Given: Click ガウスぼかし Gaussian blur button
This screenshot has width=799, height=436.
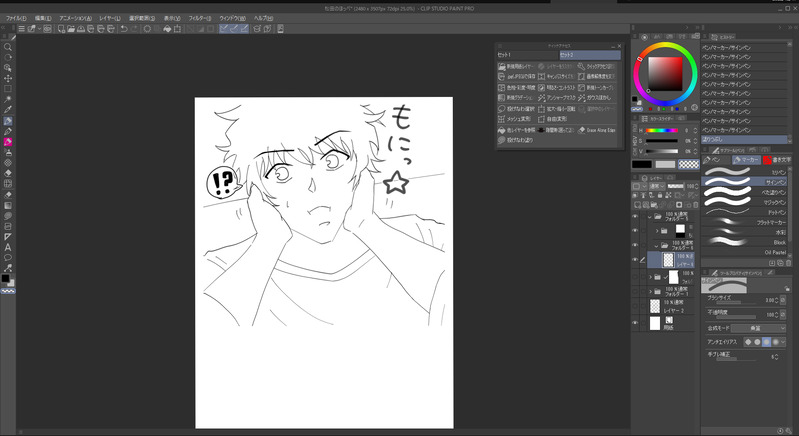Looking at the screenshot, I should [x=594, y=98].
